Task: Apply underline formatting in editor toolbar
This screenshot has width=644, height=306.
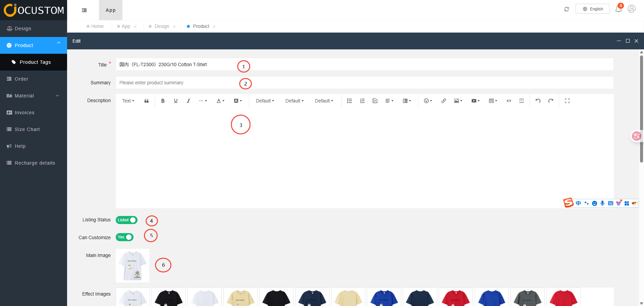Action: click(175, 101)
